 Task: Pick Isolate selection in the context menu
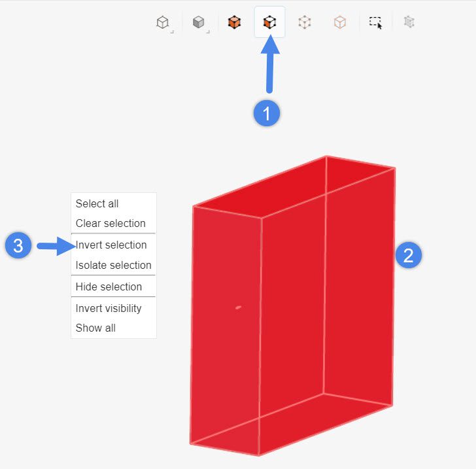coord(113,265)
